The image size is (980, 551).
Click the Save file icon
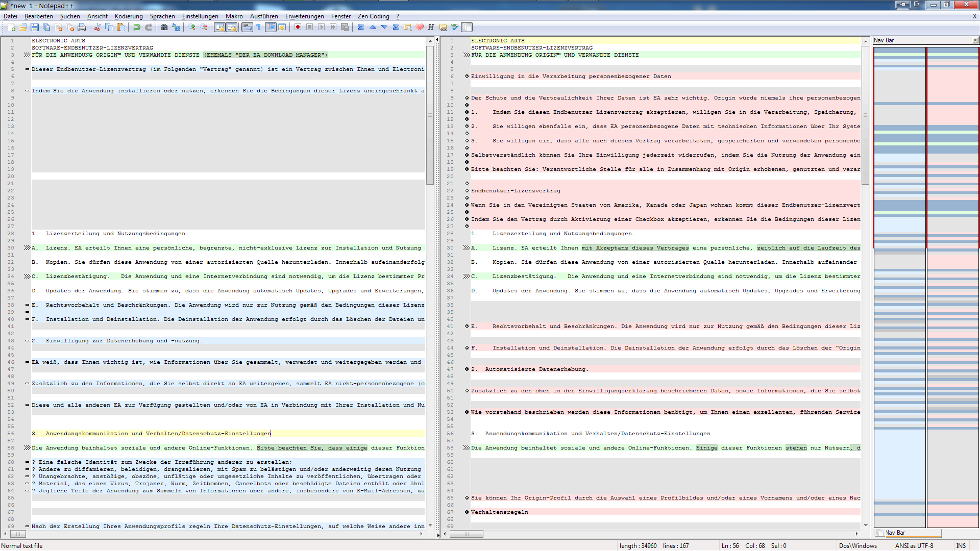point(35,28)
